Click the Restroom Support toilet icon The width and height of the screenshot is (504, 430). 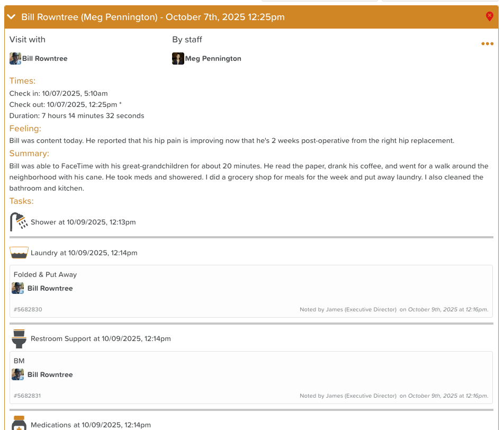19,338
